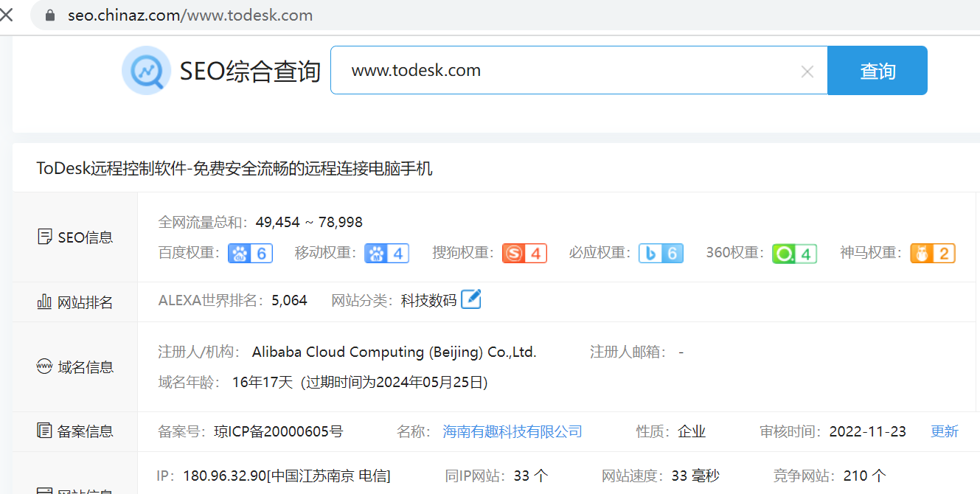980x494 pixels.
Task: Click the 网站分类 value 科技数码
Action: tap(429, 300)
